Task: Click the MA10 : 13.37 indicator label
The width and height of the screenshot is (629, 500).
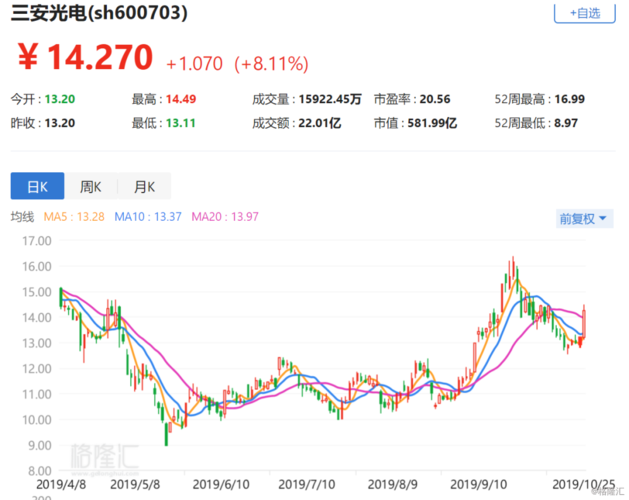Action: tap(148, 217)
